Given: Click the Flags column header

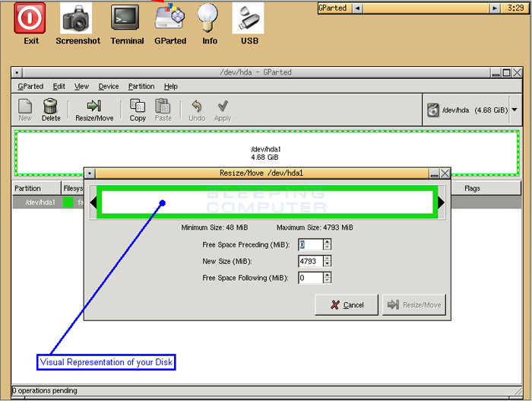Looking at the screenshot, I should tap(472, 188).
